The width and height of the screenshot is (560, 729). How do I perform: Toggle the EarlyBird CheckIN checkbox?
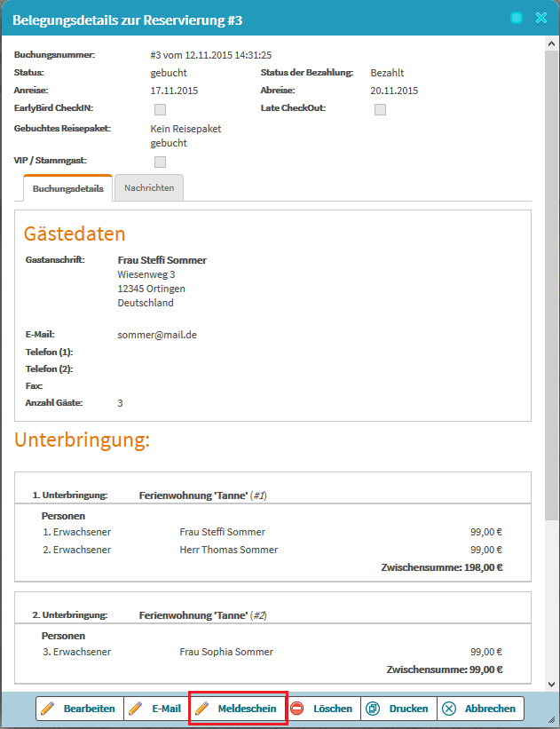coord(160,110)
